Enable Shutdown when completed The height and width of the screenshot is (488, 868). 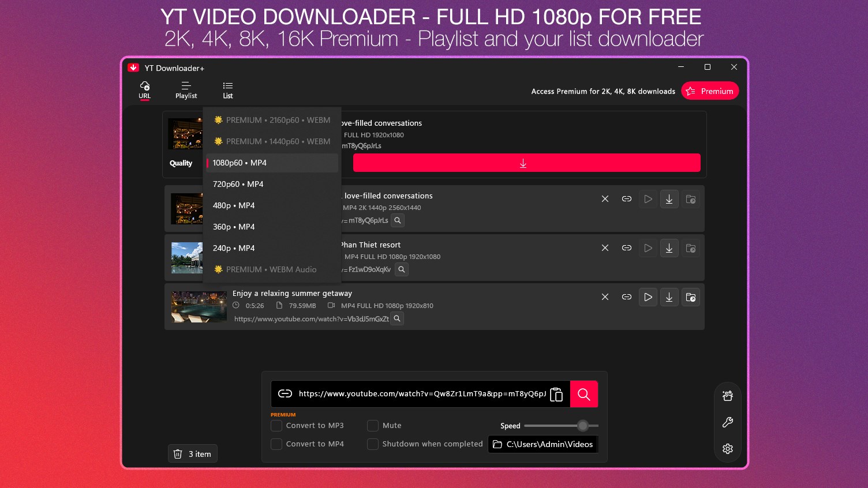tap(372, 444)
